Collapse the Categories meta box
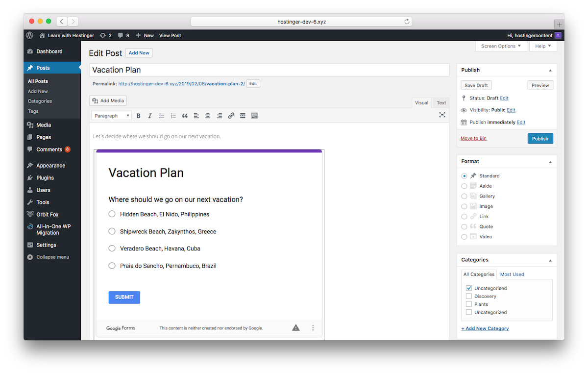 550,260
